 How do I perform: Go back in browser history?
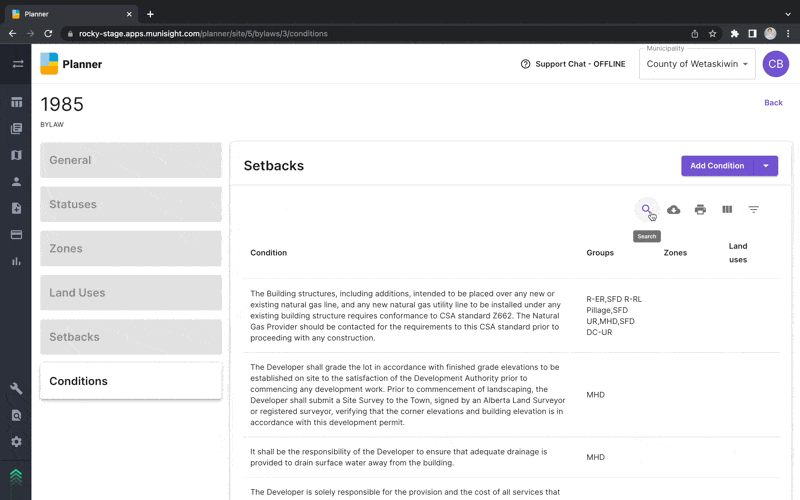pos(13,34)
